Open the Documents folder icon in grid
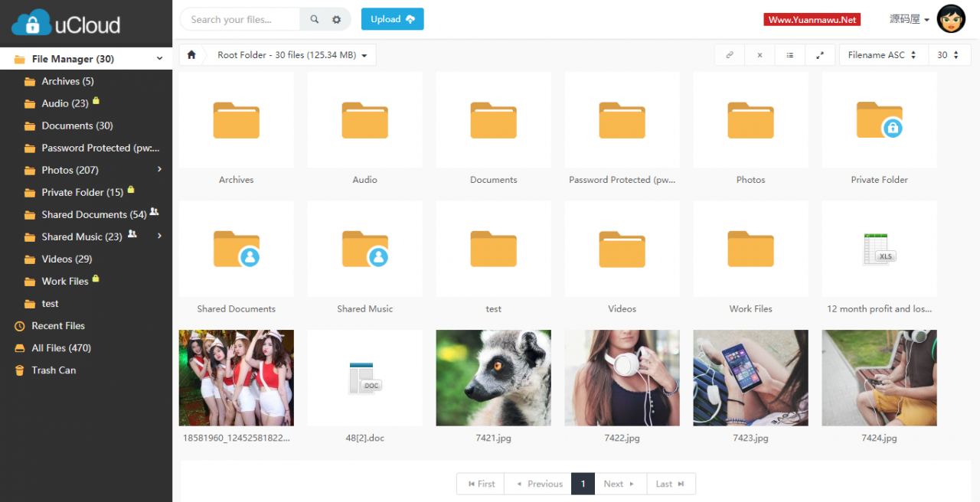 [493, 120]
